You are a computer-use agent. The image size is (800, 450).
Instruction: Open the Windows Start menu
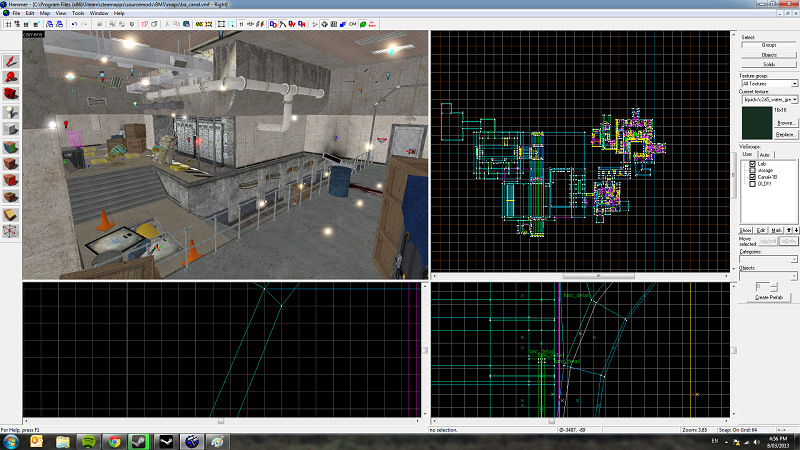(11, 441)
